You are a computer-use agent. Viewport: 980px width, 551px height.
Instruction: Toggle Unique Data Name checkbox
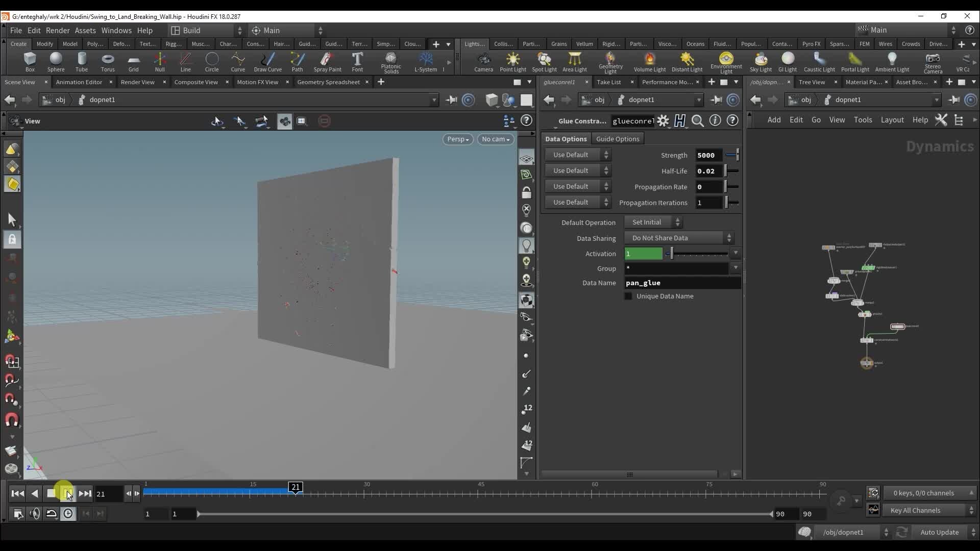pyautogui.click(x=629, y=296)
